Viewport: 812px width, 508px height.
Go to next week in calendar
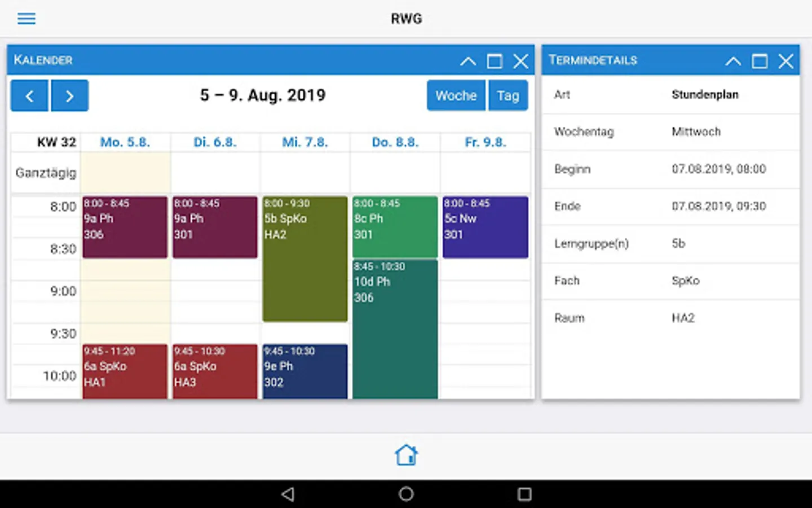click(x=69, y=95)
